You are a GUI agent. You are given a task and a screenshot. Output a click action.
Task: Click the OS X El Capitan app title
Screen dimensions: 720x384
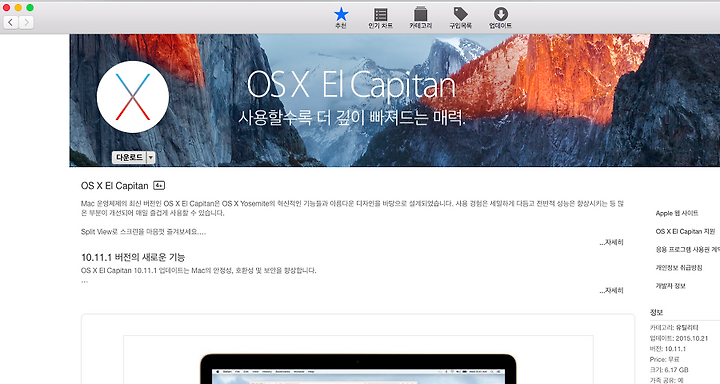[114, 186]
